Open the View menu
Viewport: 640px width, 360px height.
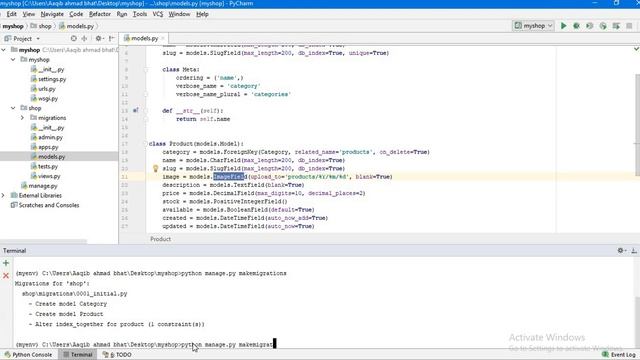tap(29, 14)
